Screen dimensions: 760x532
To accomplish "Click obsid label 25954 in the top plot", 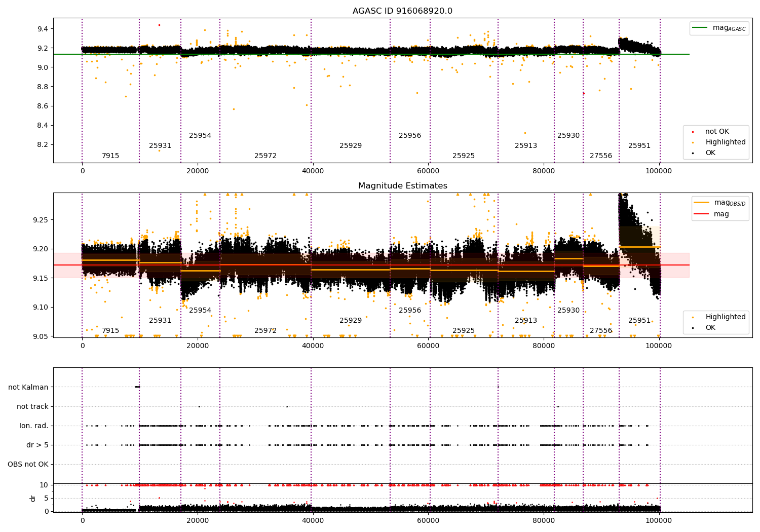I will (x=200, y=136).
